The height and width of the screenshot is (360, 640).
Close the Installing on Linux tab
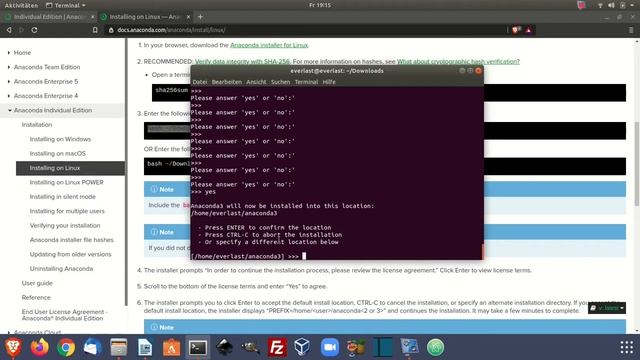[188, 17]
